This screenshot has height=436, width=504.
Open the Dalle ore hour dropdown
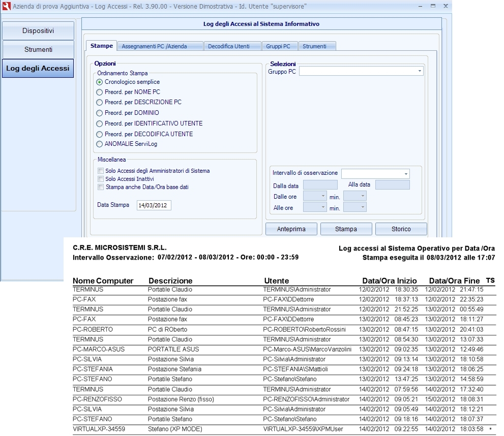(x=322, y=196)
